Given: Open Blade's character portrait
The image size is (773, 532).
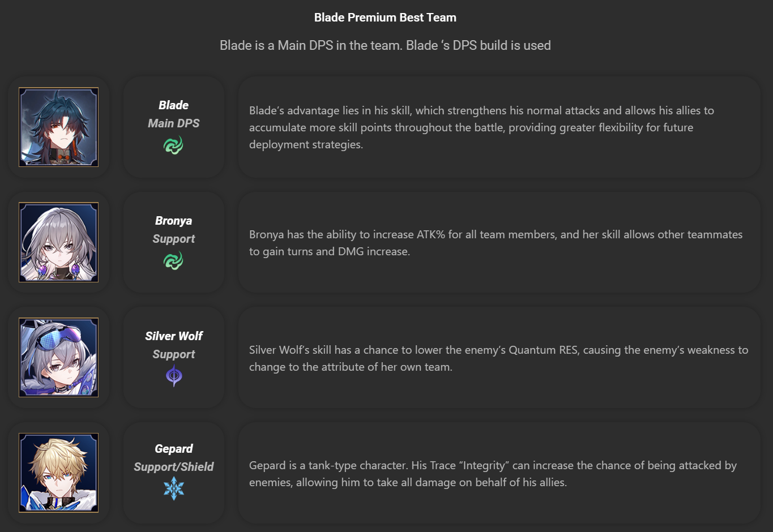Looking at the screenshot, I should point(58,127).
